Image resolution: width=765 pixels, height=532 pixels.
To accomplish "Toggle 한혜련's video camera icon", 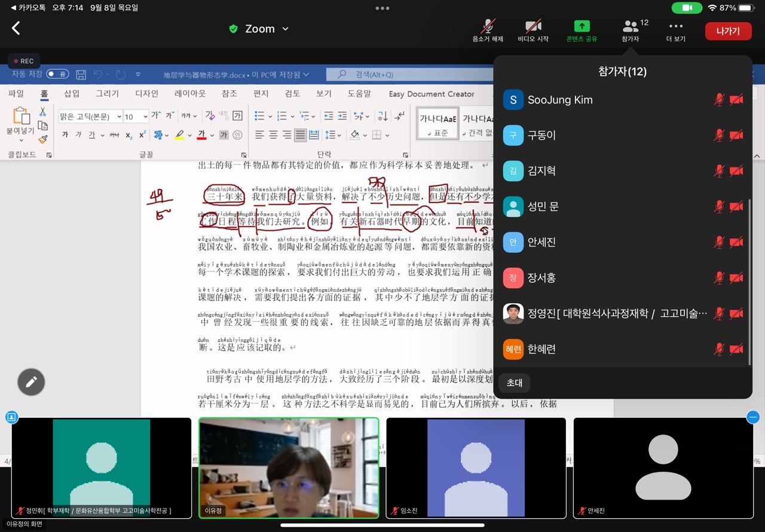I will point(737,349).
